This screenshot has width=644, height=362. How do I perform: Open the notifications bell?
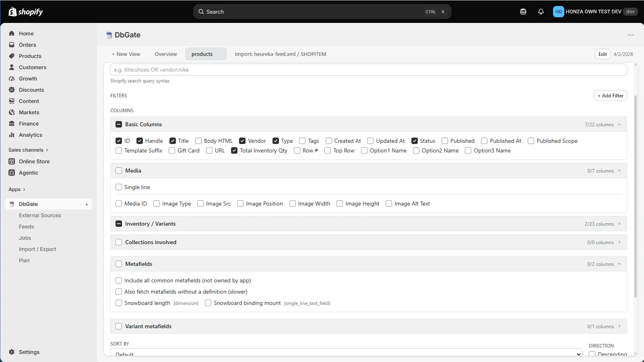tap(541, 12)
